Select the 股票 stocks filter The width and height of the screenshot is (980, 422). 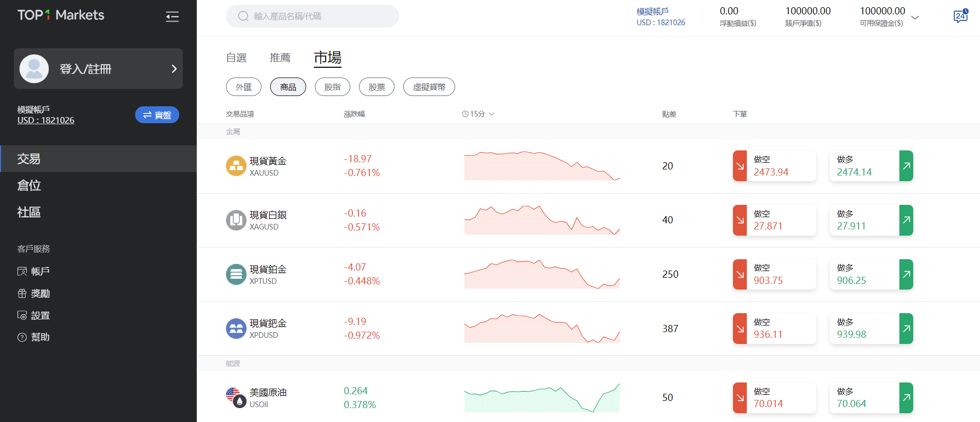click(x=376, y=87)
